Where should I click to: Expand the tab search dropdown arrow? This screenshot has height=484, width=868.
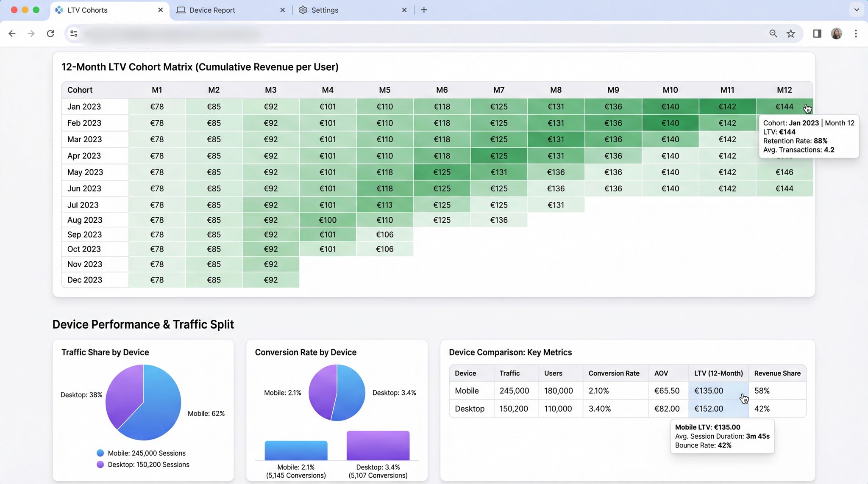(857, 10)
